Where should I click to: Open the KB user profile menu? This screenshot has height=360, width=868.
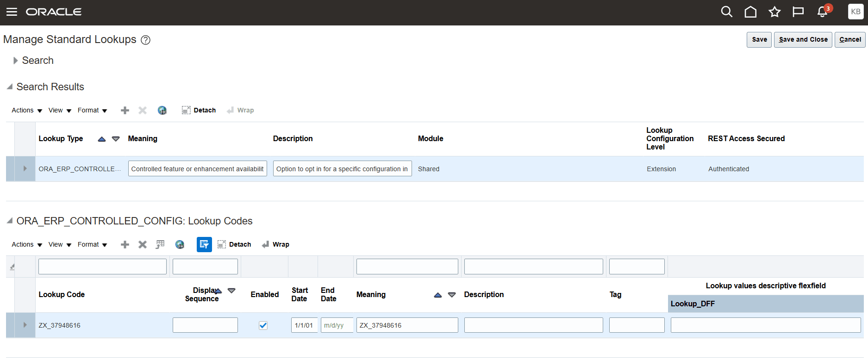pyautogui.click(x=856, y=12)
